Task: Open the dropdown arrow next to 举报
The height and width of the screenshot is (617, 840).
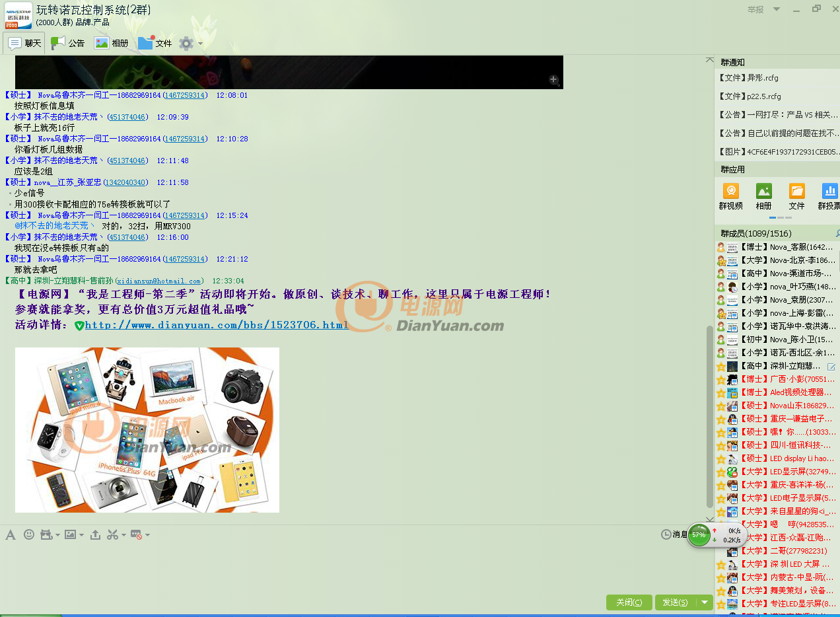Action: 777,9
